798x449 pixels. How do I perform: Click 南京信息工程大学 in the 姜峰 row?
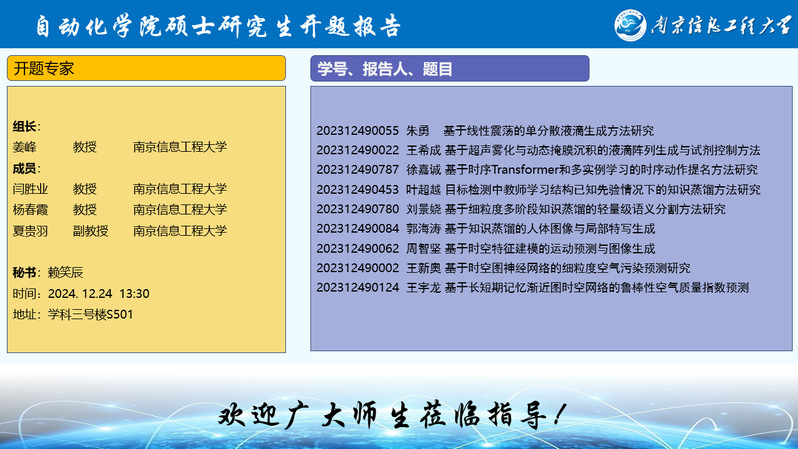pyautogui.click(x=180, y=147)
